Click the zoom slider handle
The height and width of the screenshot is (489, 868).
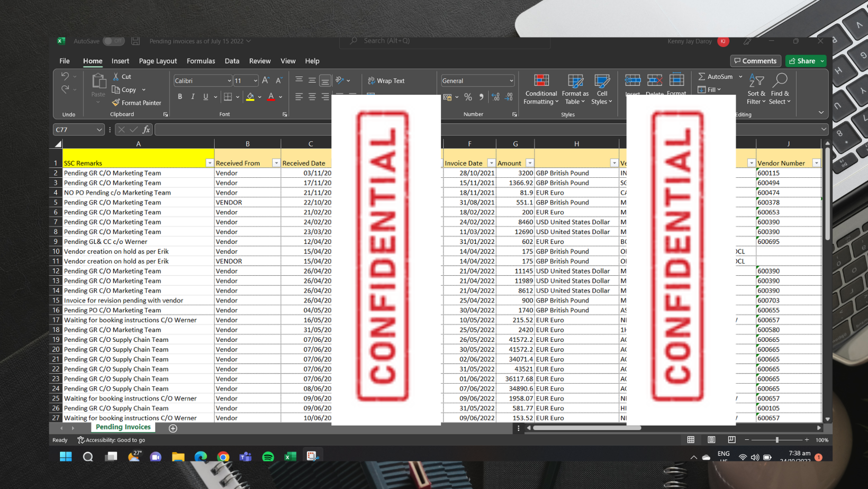(x=777, y=440)
